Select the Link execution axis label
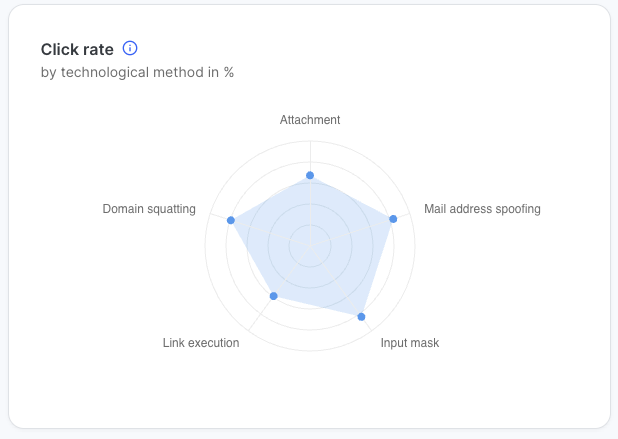Image resolution: width=618 pixels, height=439 pixels. point(201,343)
